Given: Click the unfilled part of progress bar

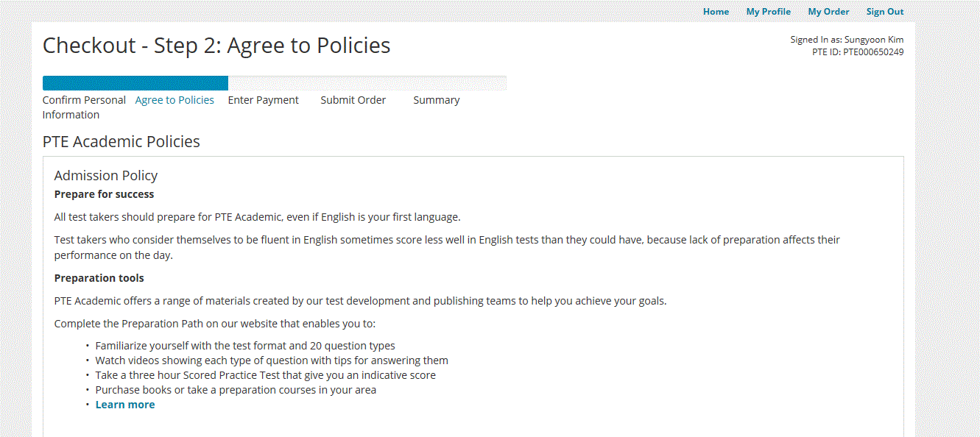Looking at the screenshot, I should [x=367, y=83].
